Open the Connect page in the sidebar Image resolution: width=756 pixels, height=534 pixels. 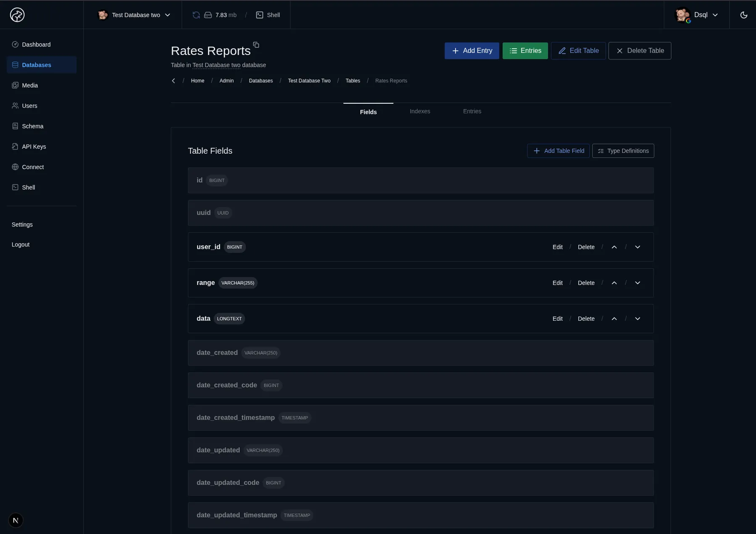tap(33, 167)
